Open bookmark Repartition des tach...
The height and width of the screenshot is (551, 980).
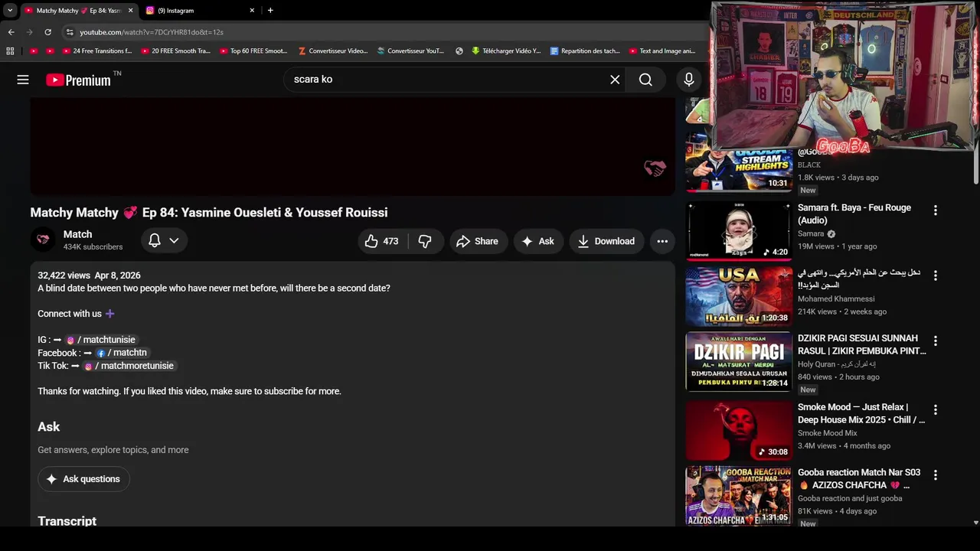(585, 51)
